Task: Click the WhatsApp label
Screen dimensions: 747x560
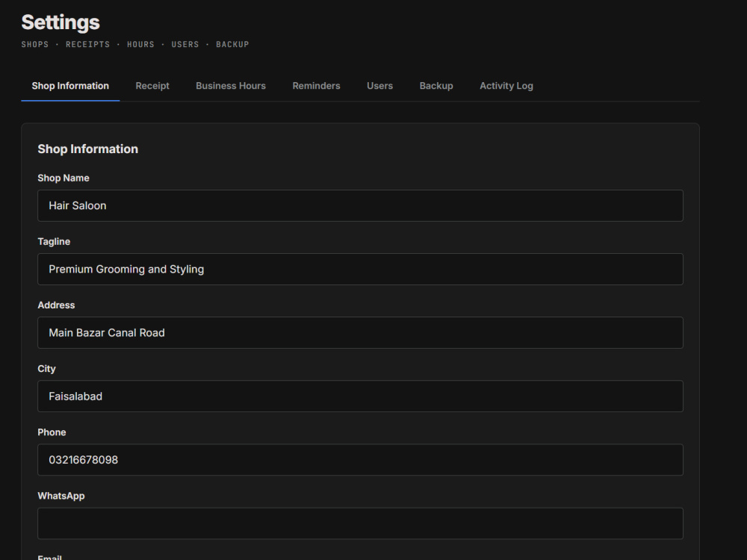Action: 61,497
